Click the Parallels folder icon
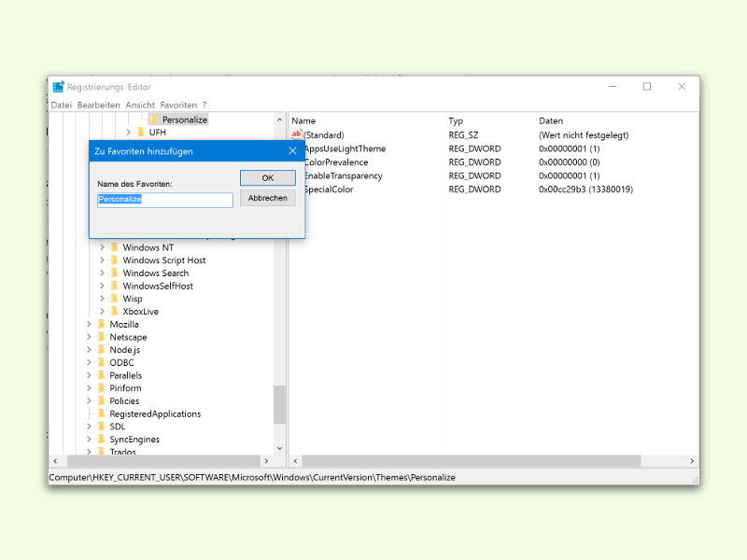This screenshot has width=747, height=560. pyautogui.click(x=101, y=375)
